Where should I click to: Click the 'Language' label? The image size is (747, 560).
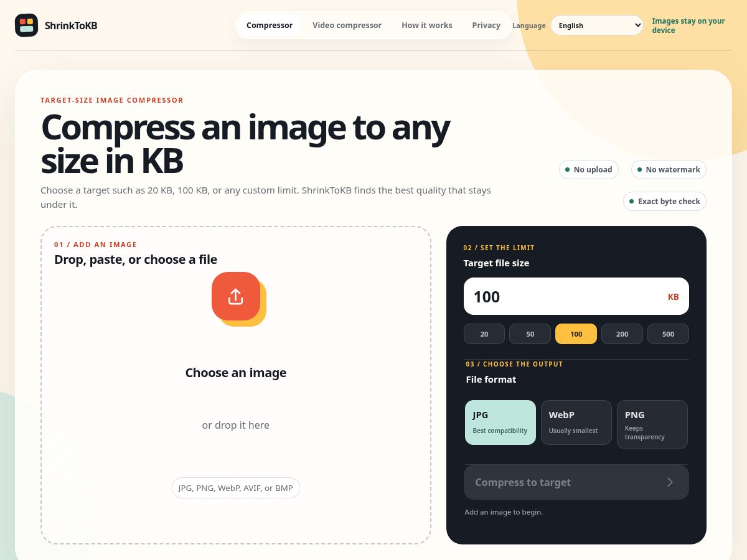pyautogui.click(x=529, y=26)
